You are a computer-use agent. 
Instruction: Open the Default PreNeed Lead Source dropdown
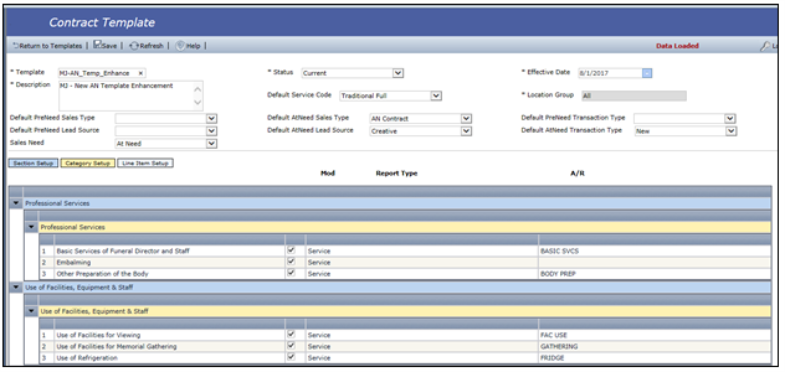point(212,131)
